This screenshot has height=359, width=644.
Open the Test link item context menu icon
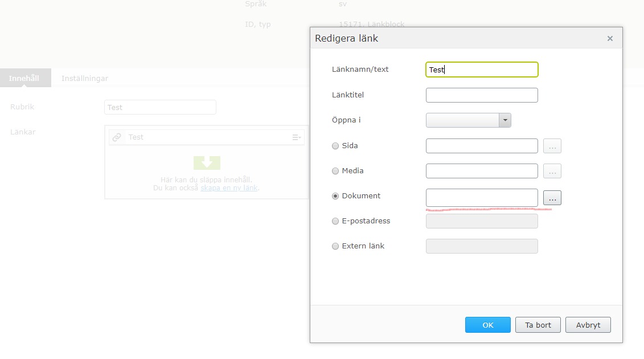[x=297, y=137]
